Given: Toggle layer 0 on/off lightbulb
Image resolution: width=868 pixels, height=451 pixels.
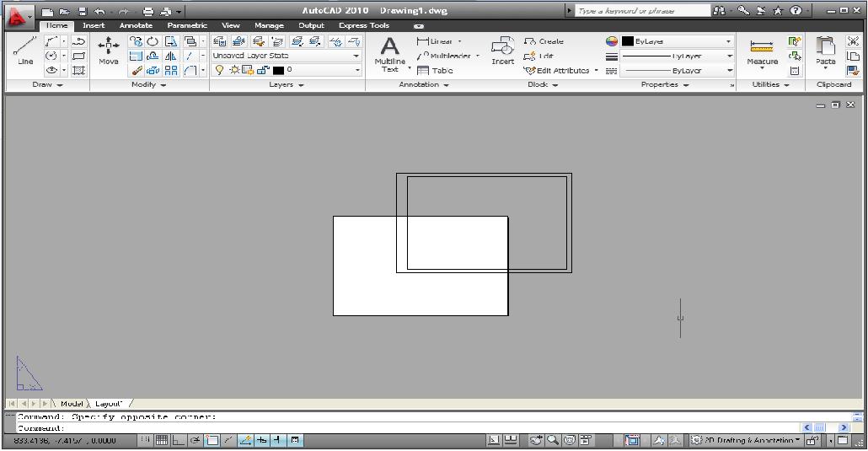Looking at the screenshot, I should (x=220, y=70).
